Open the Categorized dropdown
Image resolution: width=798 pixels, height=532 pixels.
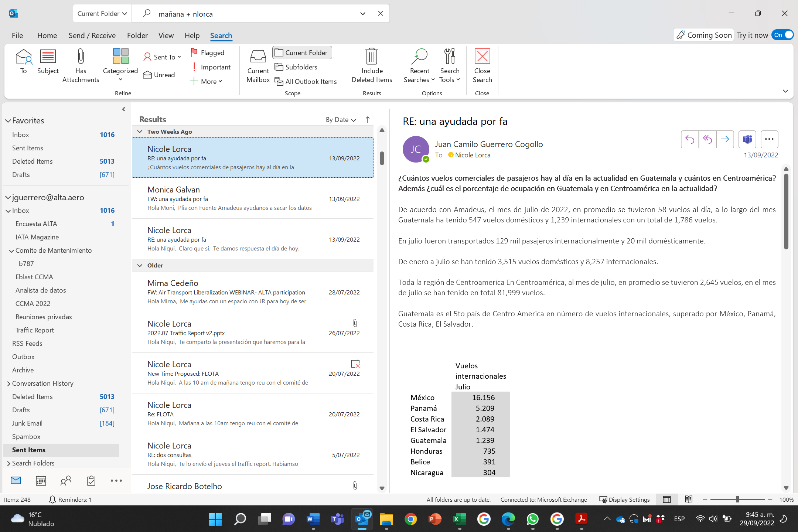tap(120, 66)
